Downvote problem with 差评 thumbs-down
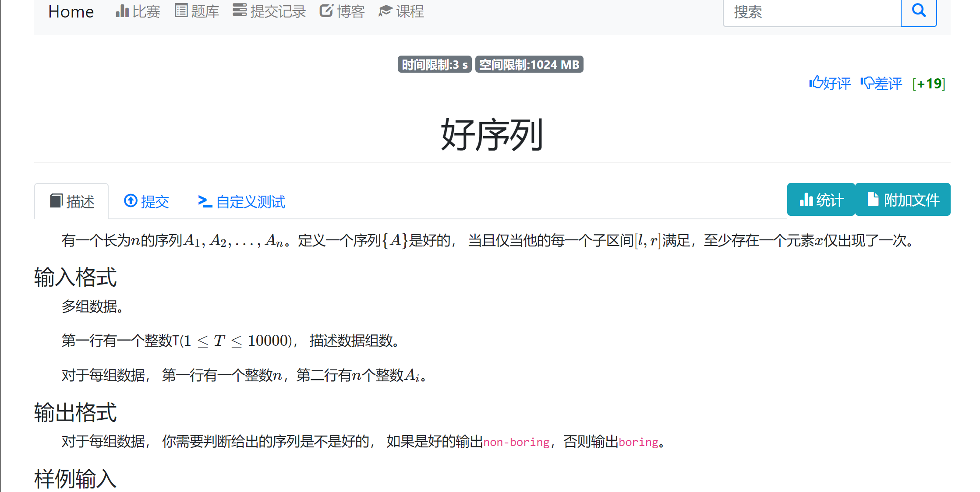Screen dimensions: 980x492 pos(881,83)
